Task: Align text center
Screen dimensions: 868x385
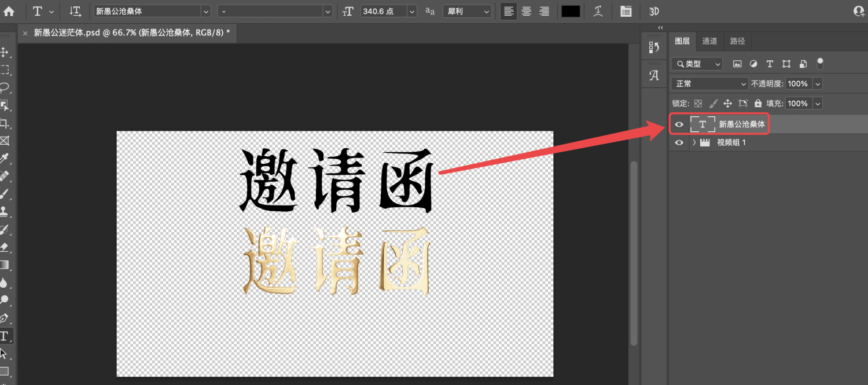Action: point(527,11)
